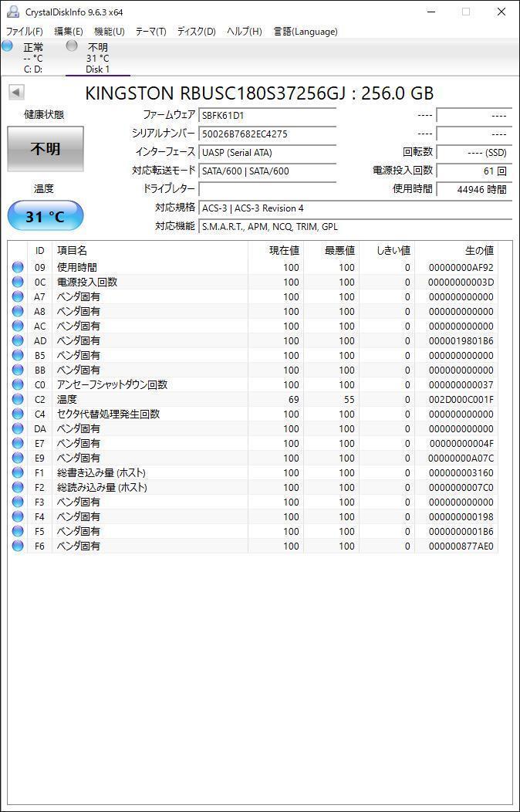Click the 不明 health status button

(46, 149)
